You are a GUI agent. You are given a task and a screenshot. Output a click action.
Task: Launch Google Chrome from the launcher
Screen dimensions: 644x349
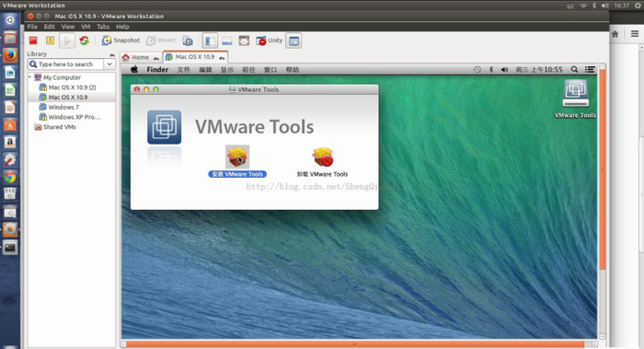point(10,177)
